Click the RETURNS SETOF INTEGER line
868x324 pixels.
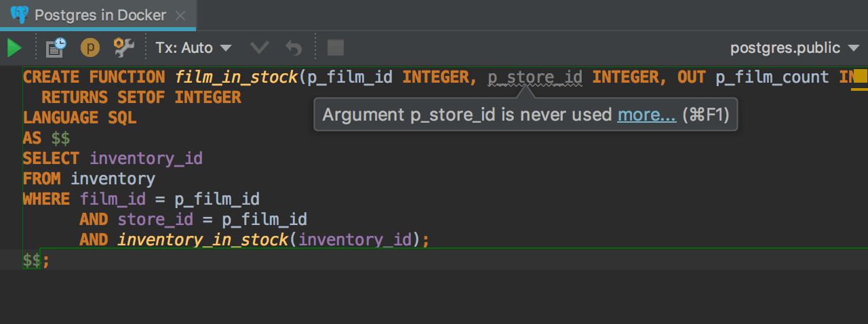click(x=141, y=98)
